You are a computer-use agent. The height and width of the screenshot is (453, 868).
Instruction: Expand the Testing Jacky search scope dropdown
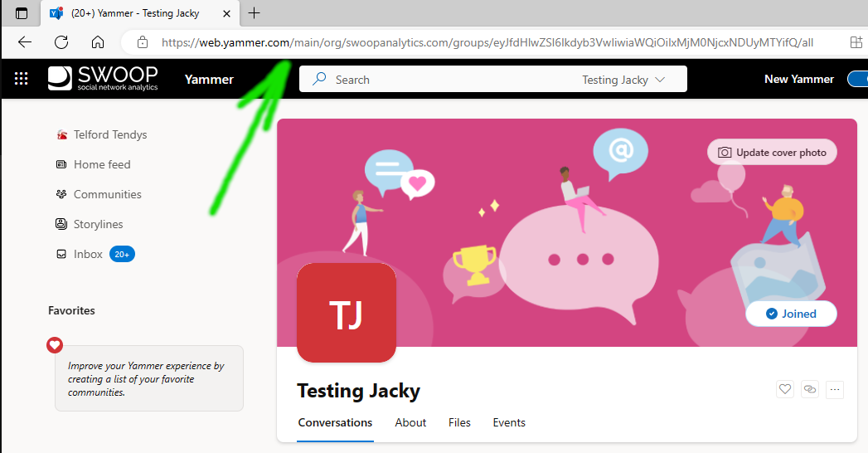click(623, 79)
